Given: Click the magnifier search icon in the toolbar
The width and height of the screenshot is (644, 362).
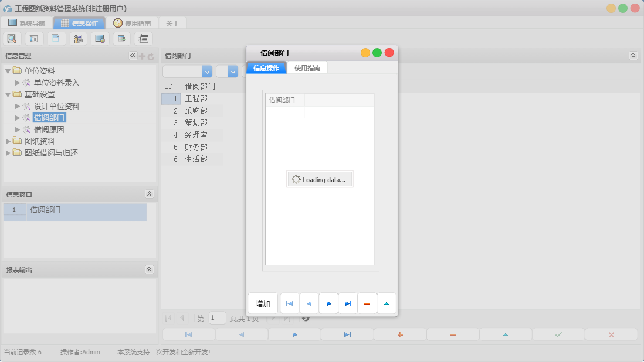Looking at the screenshot, I should pos(12,39).
